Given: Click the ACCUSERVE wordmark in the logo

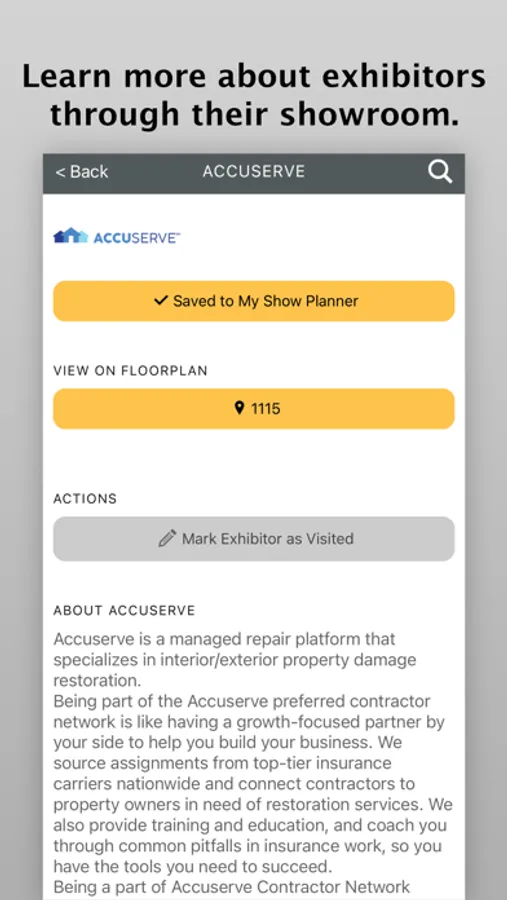Looking at the screenshot, I should tap(137, 237).
